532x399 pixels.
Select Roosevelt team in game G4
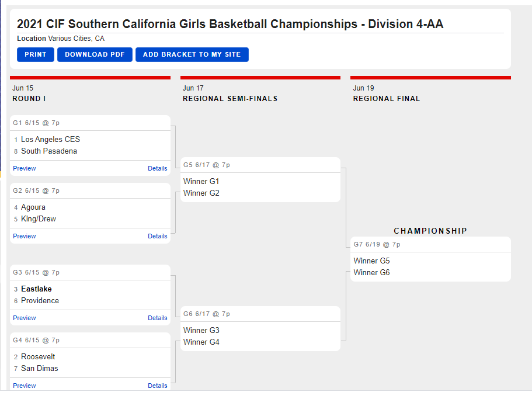(x=38, y=356)
